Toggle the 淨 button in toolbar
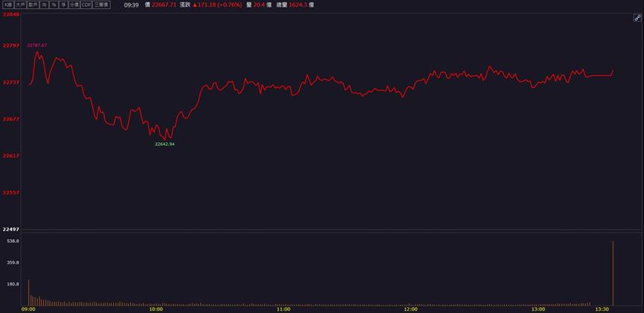 [63, 5]
